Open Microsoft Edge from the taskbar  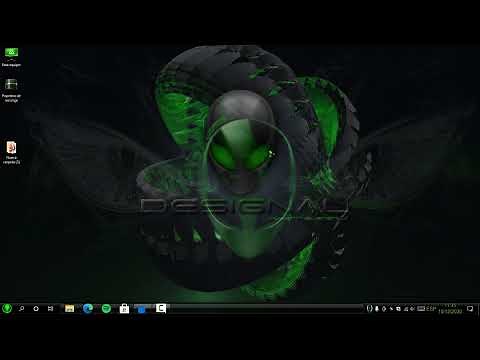point(88,309)
